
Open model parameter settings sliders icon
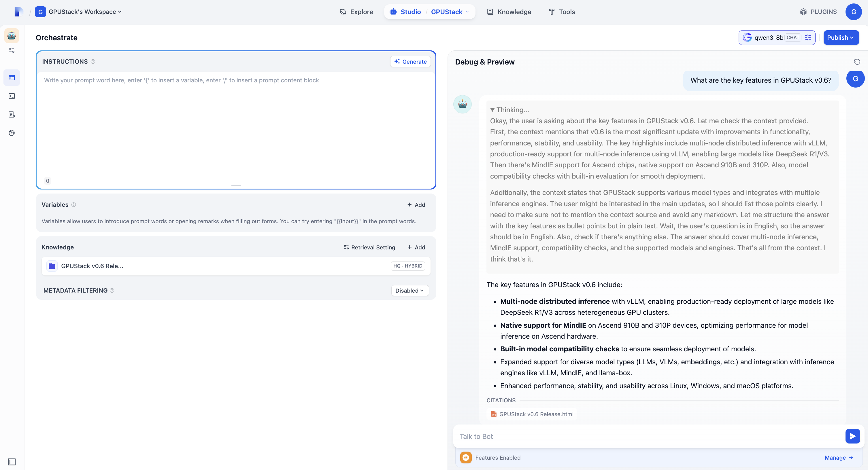tap(808, 38)
